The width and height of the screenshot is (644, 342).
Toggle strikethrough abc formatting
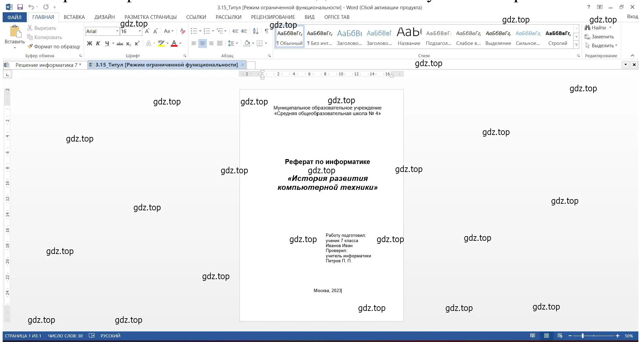point(120,43)
